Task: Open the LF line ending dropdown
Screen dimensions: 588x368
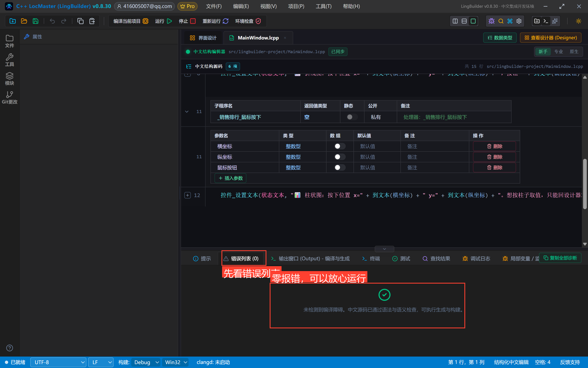Action: coord(101,362)
